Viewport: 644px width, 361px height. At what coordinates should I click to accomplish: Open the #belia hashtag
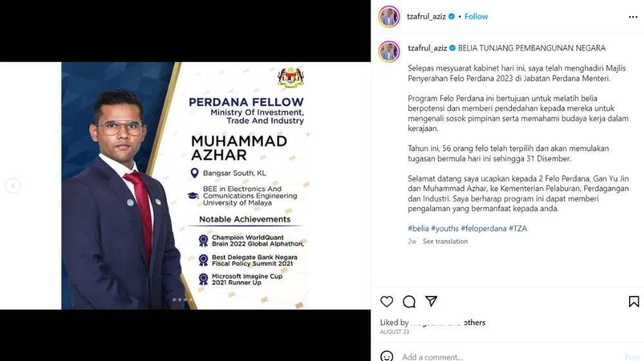coord(418,228)
